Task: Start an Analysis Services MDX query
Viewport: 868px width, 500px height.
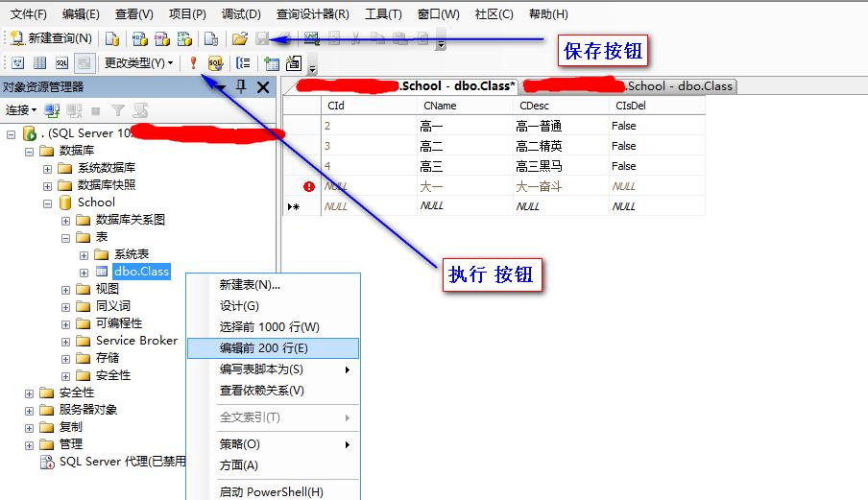Action: (x=139, y=38)
